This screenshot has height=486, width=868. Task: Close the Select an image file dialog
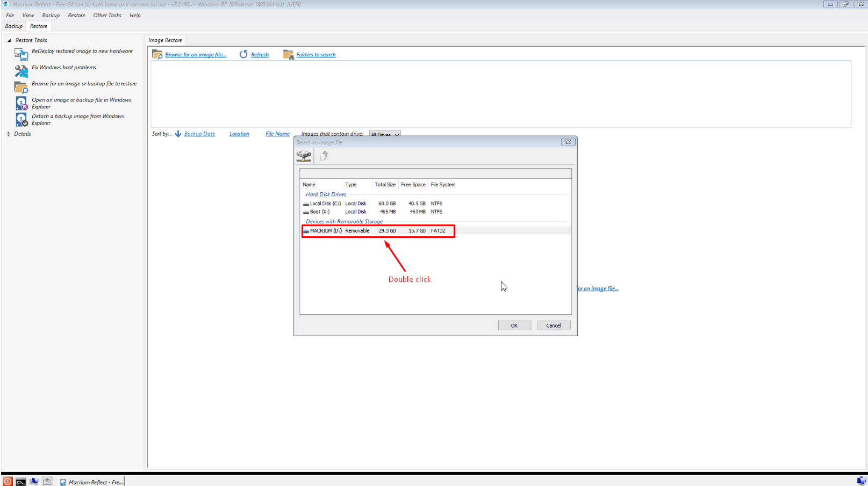[568, 142]
